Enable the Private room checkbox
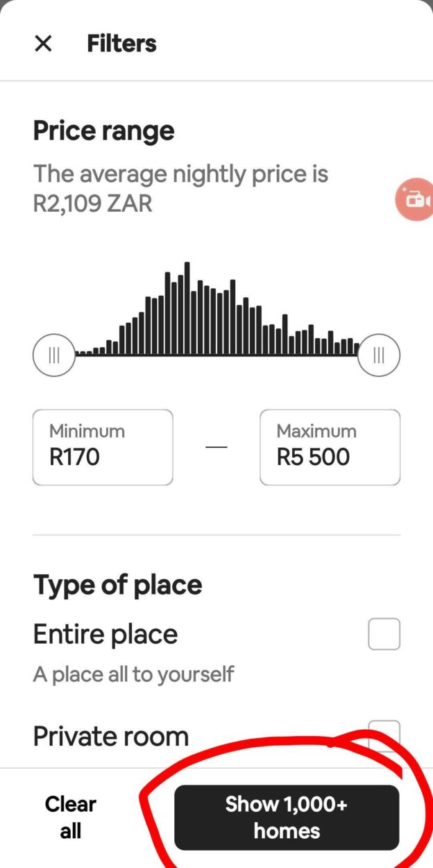Image resolution: width=433 pixels, height=868 pixels. [384, 735]
